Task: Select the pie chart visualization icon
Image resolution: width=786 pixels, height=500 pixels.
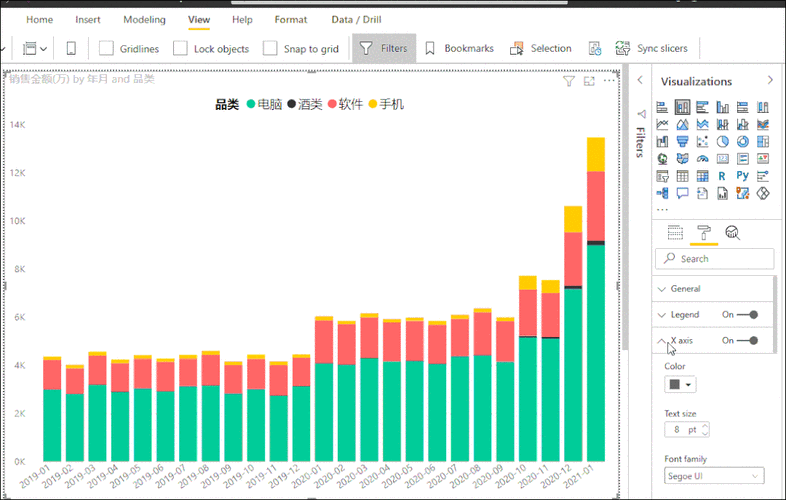Action: pyautogui.click(x=722, y=142)
